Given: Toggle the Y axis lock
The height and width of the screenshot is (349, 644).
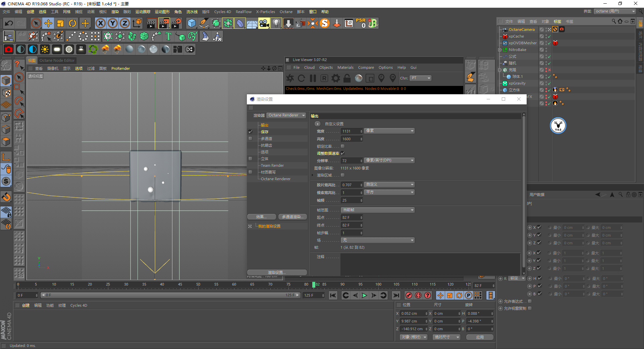Looking at the screenshot, I should [113, 23].
